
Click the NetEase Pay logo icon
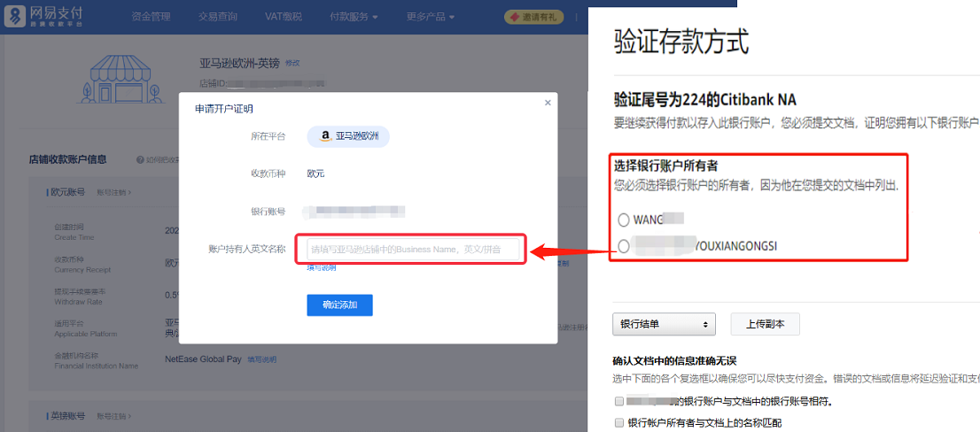pyautogui.click(x=15, y=17)
